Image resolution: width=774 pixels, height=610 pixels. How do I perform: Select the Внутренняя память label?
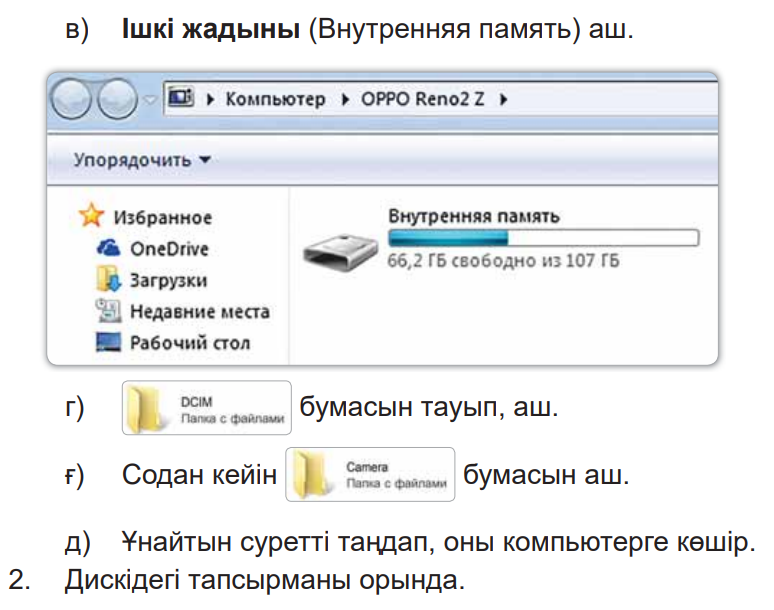(474, 216)
